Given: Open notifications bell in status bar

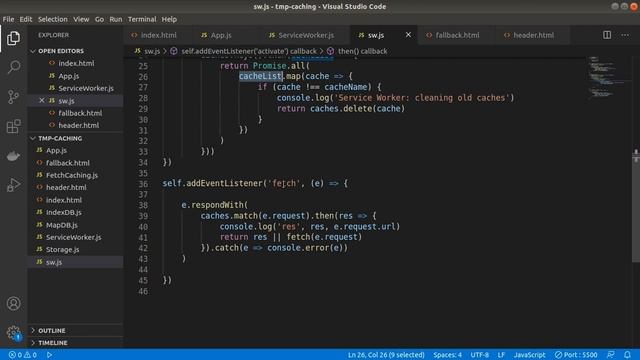Looking at the screenshot, I should pos(627,355).
